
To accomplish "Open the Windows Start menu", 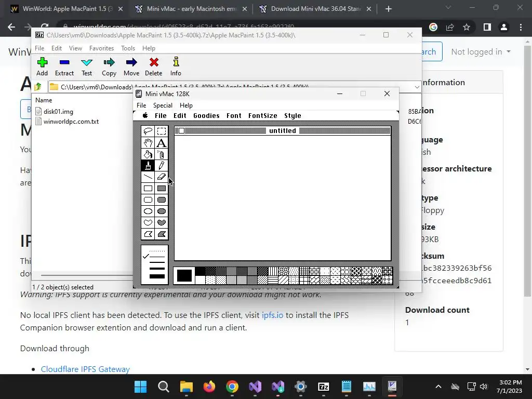I will (x=140, y=387).
